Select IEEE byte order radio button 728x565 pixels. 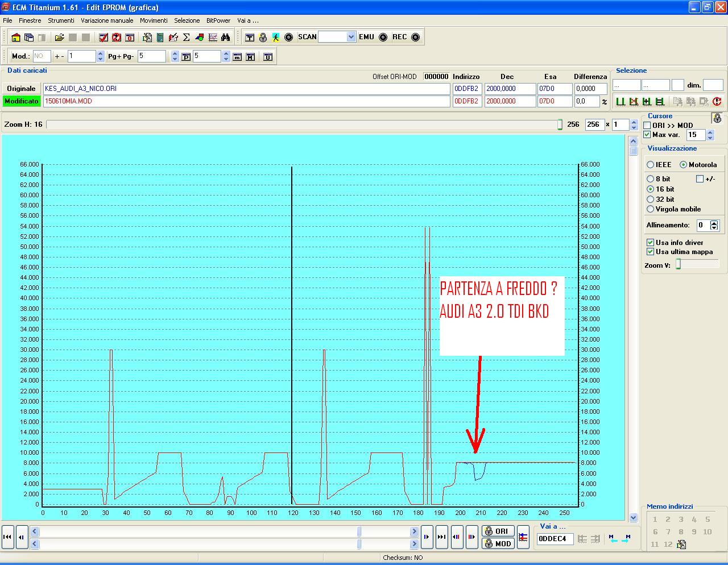pyautogui.click(x=651, y=164)
